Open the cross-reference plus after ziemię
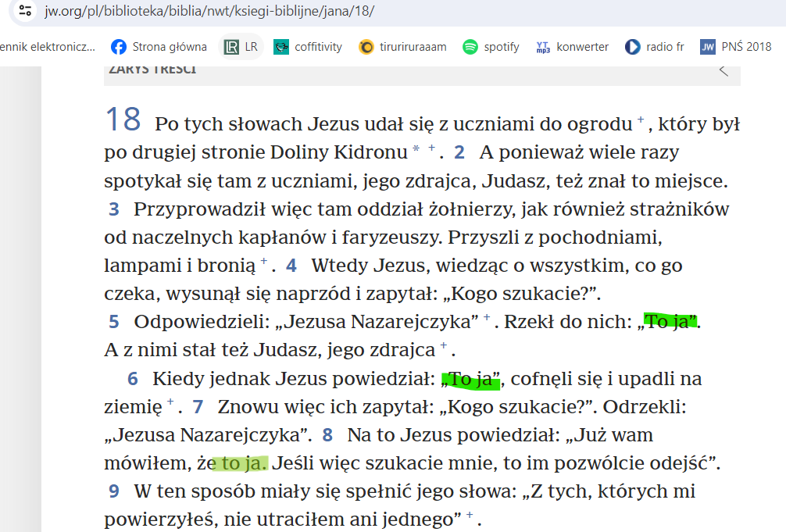 [x=170, y=403]
